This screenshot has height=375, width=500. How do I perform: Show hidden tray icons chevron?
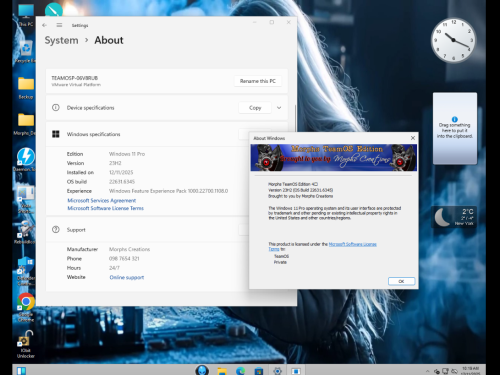click(427, 371)
